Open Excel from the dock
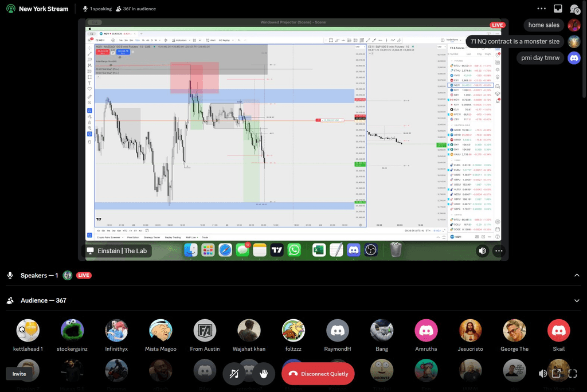Image resolution: width=587 pixels, height=392 pixels. pyautogui.click(x=318, y=250)
